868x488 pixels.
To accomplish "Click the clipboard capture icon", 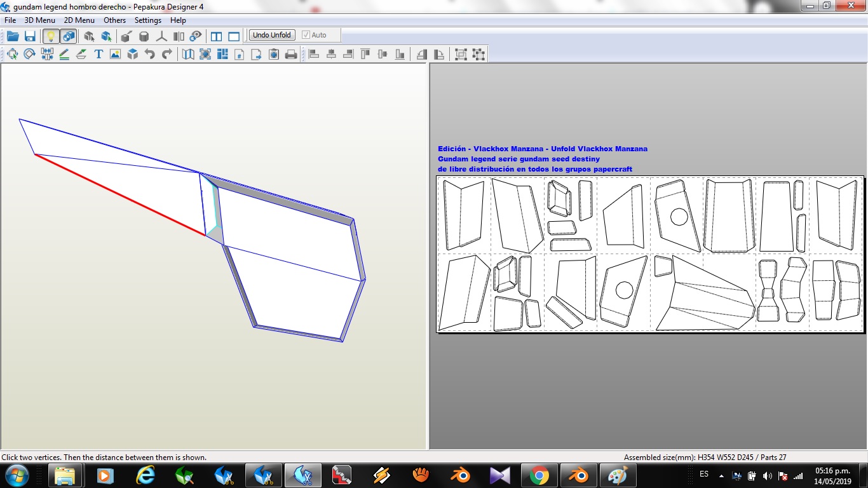I will click(x=274, y=55).
